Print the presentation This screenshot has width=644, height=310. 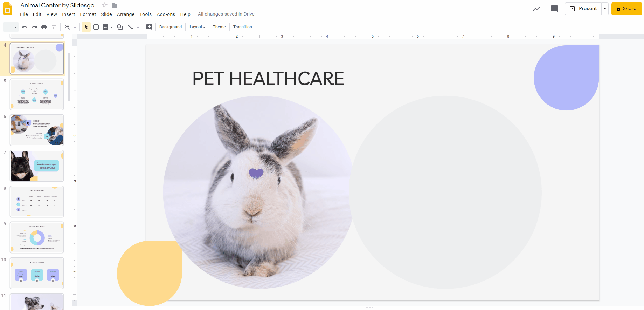[44, 27]
